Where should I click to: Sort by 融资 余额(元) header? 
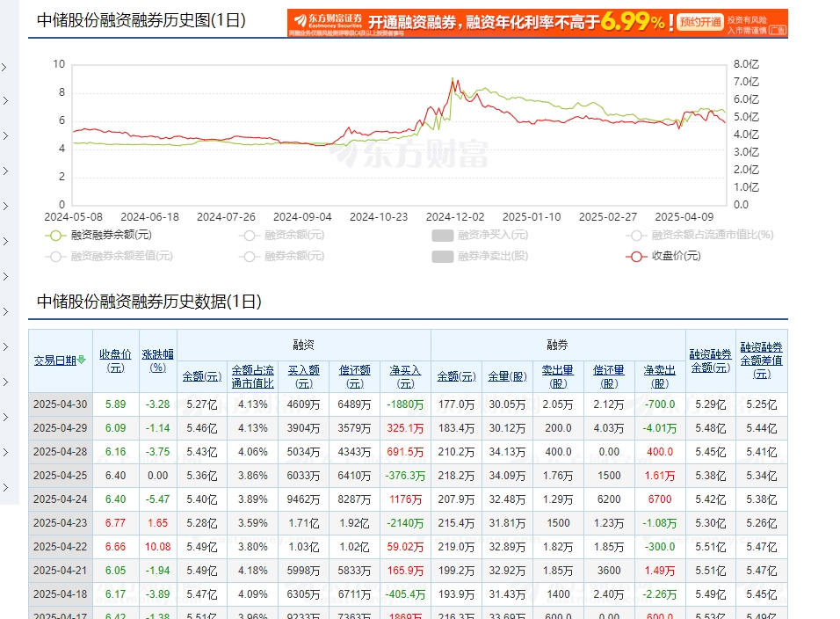[202, 376]
